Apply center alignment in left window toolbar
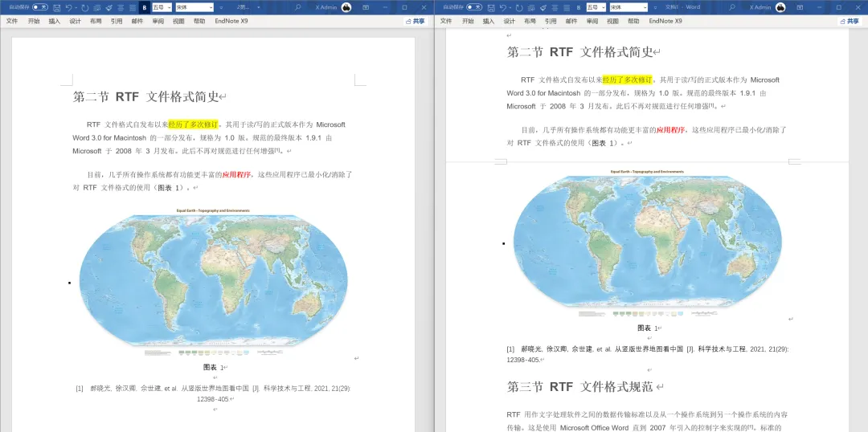Image resolution: width=868 pixels, height=432 pixels. coord(120,7)
